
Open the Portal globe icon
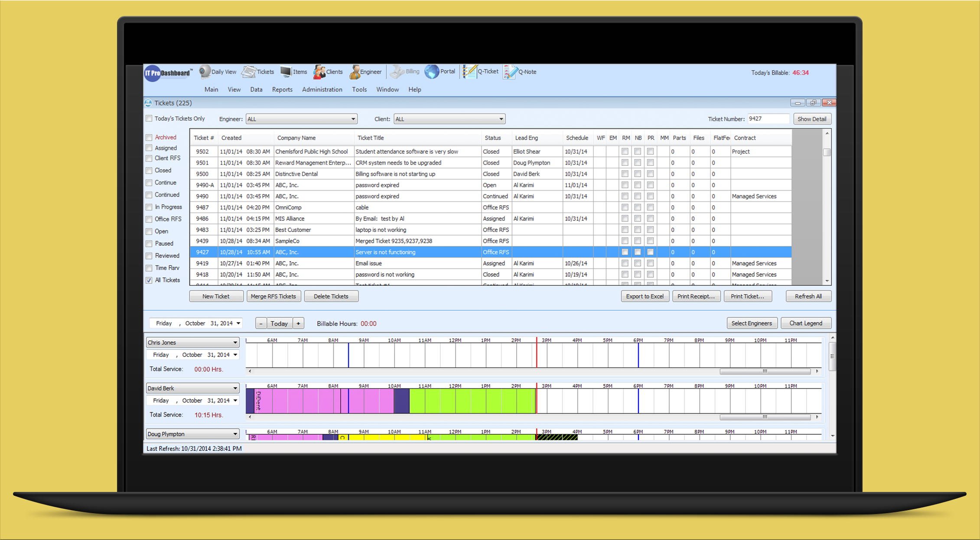[440, 71]
